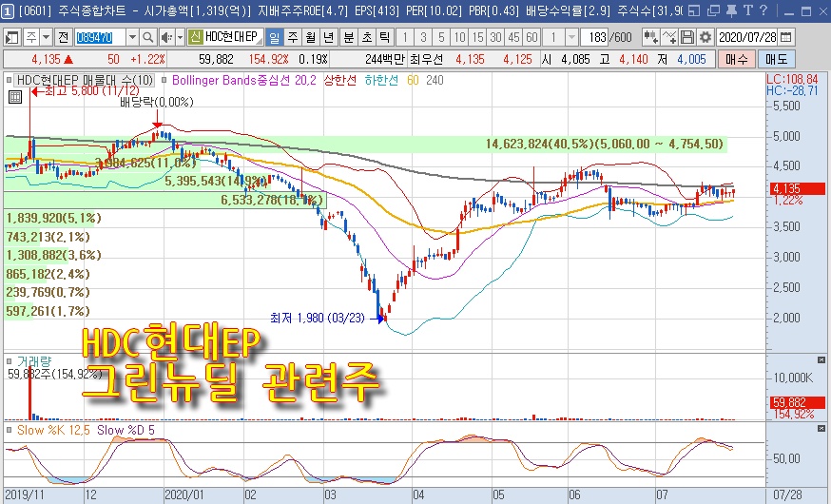Pin the window with pushpin icon
The height and width of the screenshot is (504, 831).
coord(731,10)
